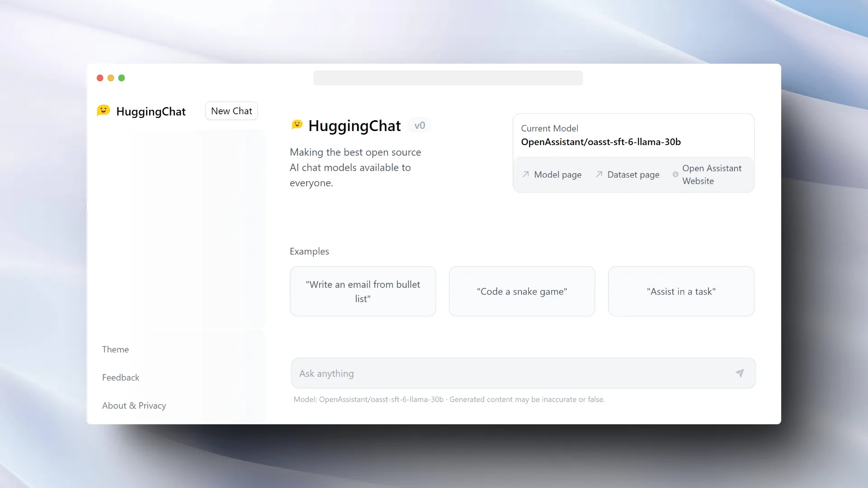The width and height of the screenshot is (868, 488).
Task: Click the globe icon beside Open Assistant Website
Action: [x=675, y=174]
